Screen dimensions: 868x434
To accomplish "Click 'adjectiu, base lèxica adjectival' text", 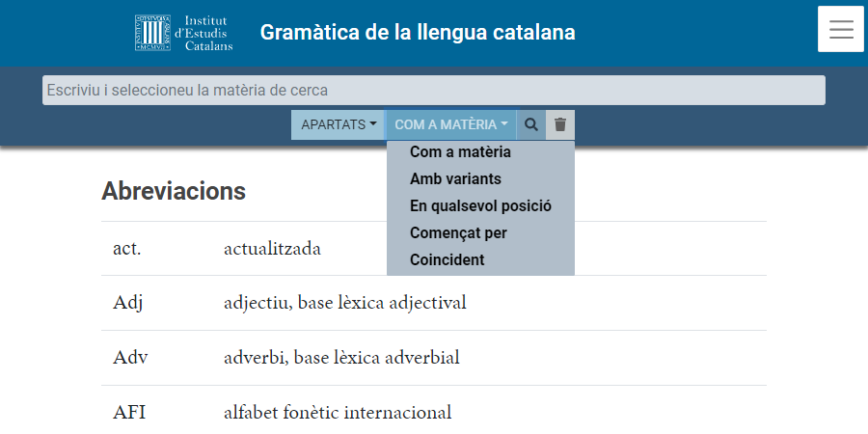I will pos(344,303).
